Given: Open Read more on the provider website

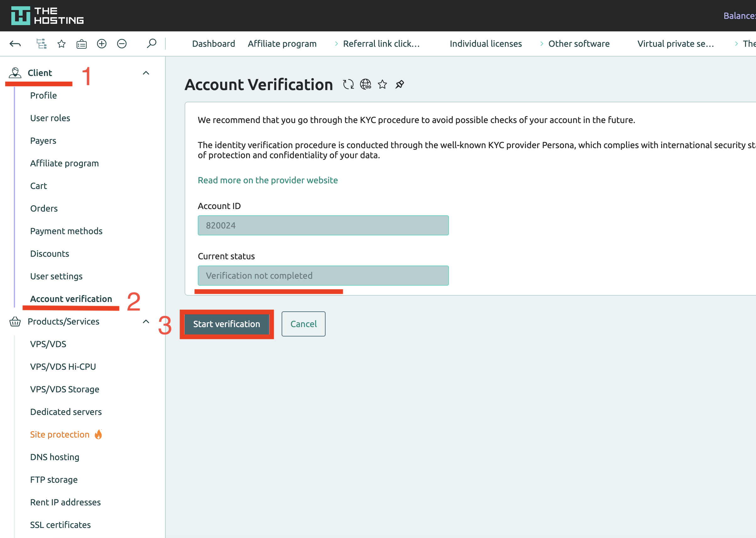Looking at the screenshot, I should tap(268, 180).
